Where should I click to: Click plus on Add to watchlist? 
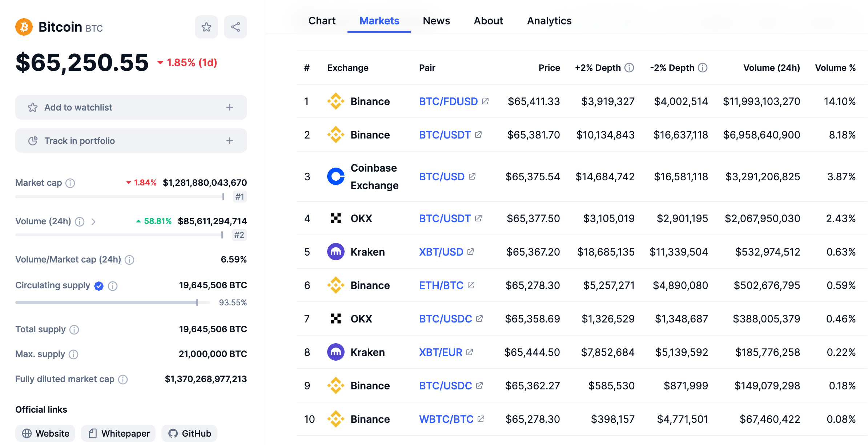tap(230, 107)
